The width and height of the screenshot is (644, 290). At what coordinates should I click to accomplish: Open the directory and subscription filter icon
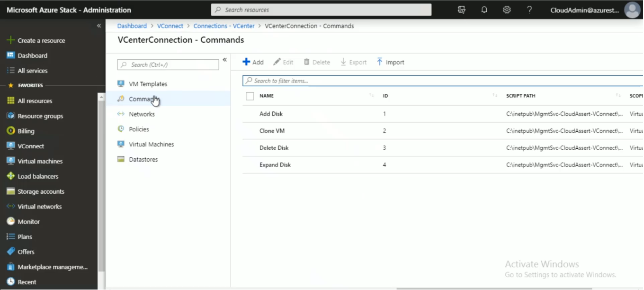[x=462, y=10]
